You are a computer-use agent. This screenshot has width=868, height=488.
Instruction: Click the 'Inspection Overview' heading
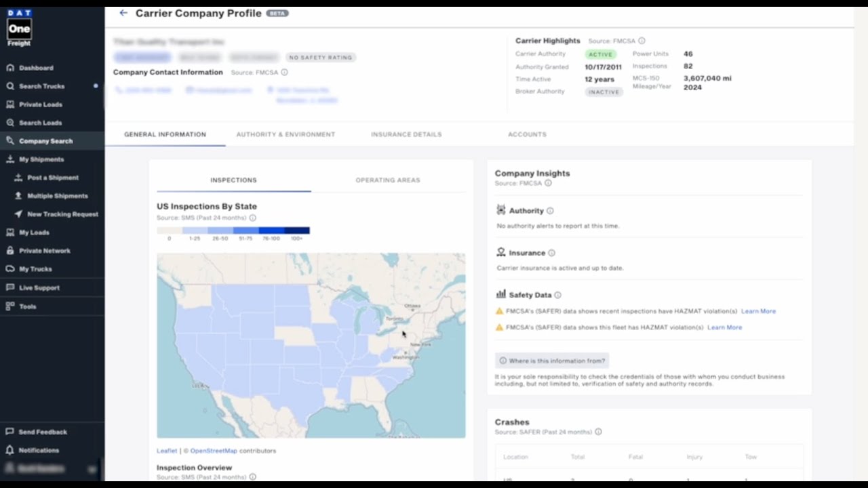[194, 468]
